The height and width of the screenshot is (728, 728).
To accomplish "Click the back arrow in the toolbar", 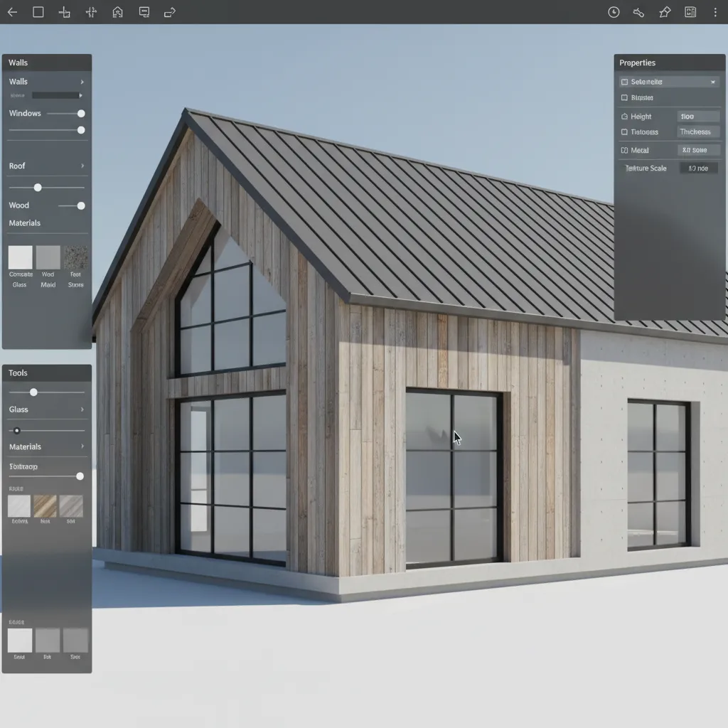I will coord(13,11).
